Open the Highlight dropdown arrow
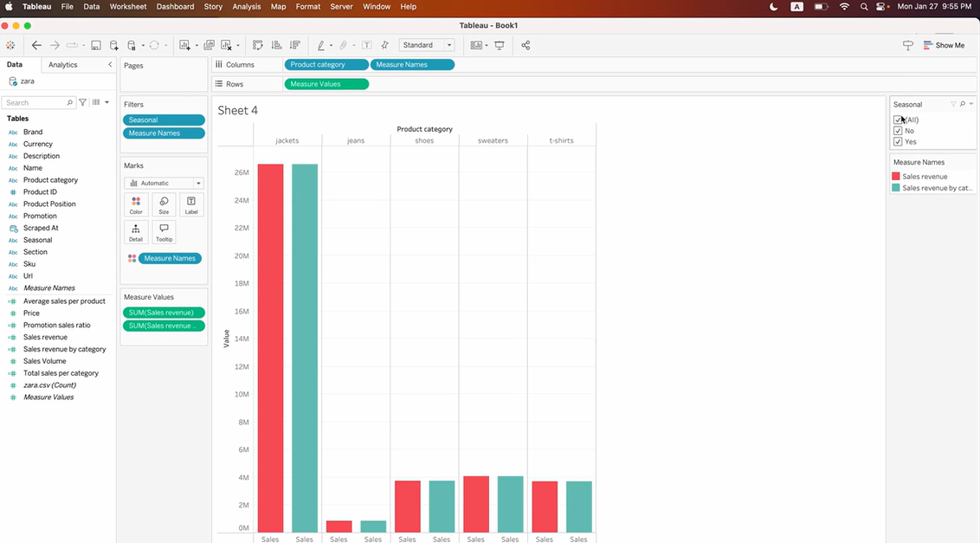980x543 pixels. pyautogui.click(x=331, y=45)
